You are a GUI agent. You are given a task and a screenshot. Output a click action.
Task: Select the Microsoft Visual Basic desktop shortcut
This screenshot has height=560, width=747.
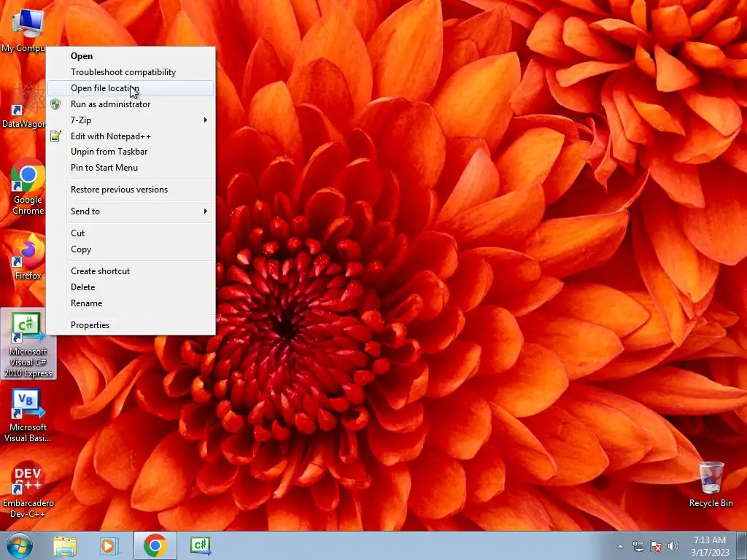pos(28,416)
